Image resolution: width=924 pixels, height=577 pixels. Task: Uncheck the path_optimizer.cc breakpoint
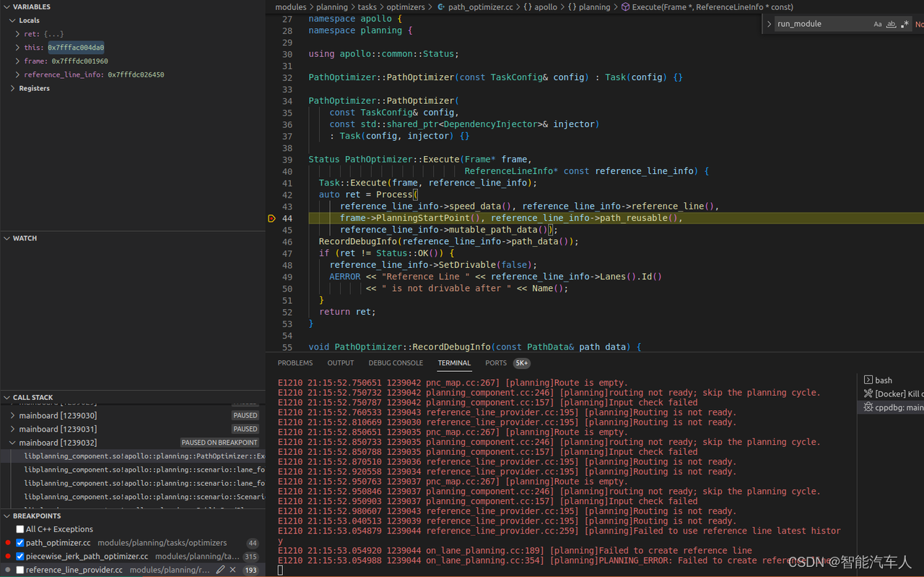(x=20, y=542)
